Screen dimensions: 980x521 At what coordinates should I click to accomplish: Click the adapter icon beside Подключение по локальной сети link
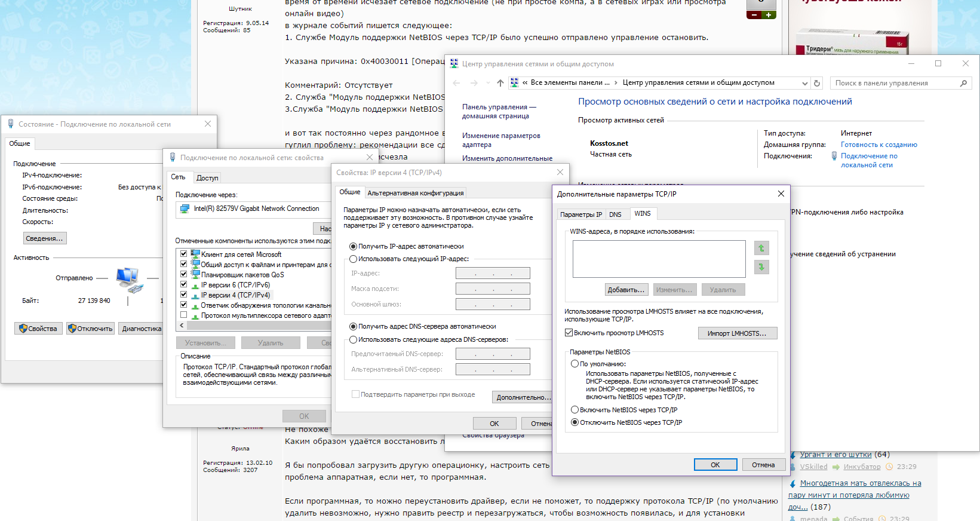pos(834,156)
